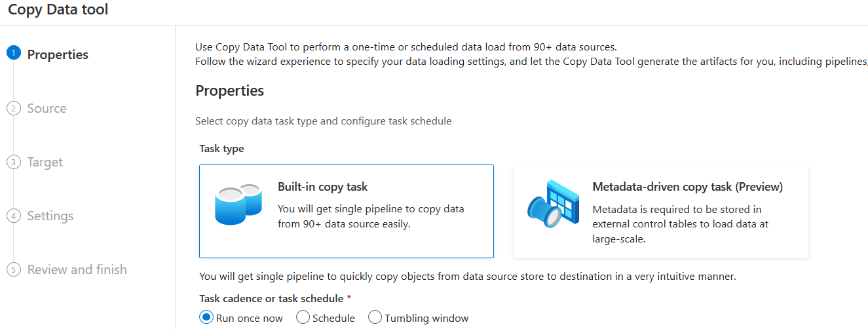Screen dimensions: 868x329
Task: Select the Run once now radio button
Action: (x=206, y=318)
